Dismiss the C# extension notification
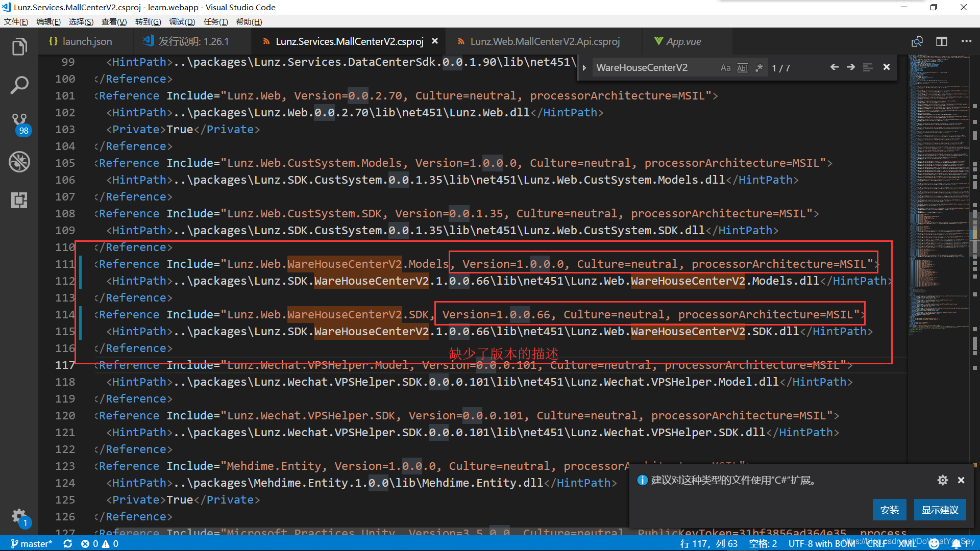Viewport: 980px width, 551px height. [961, 480]
